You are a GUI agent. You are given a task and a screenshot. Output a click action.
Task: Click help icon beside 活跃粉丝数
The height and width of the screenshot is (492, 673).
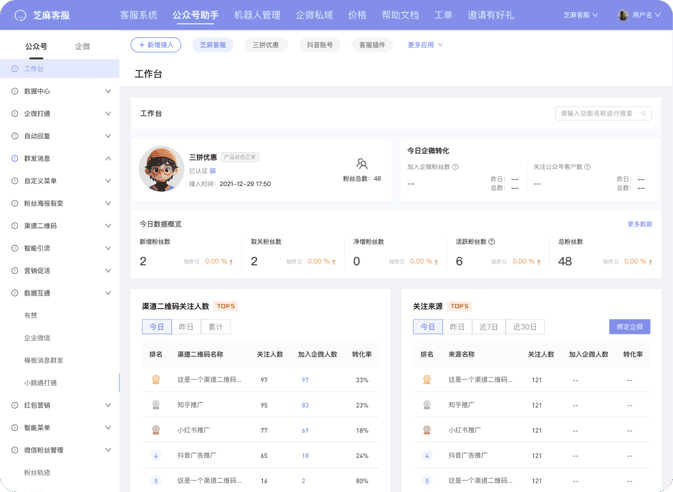[x=491, y=242]
